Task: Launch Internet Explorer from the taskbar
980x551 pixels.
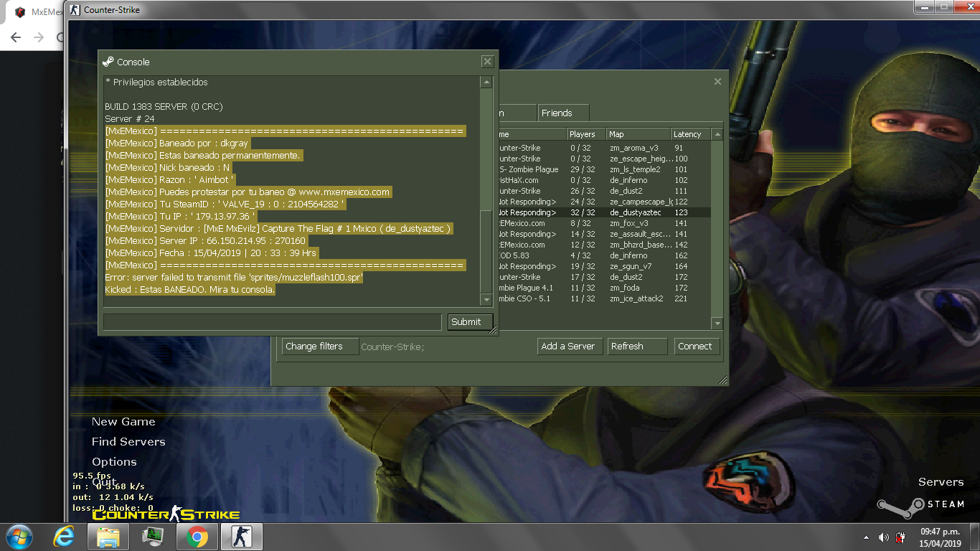Action: click(65, 537)
